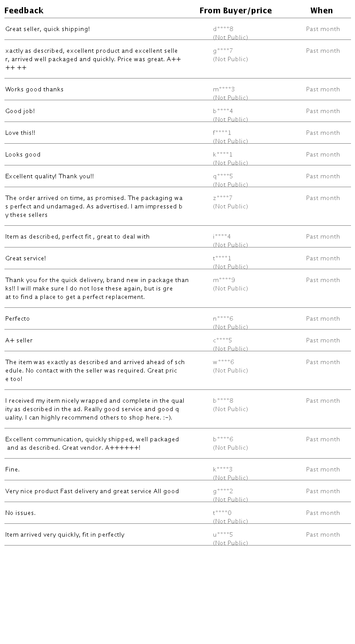Click 'No issues.' feedback text
Viewport: 355px width, 644px height.
20,513
